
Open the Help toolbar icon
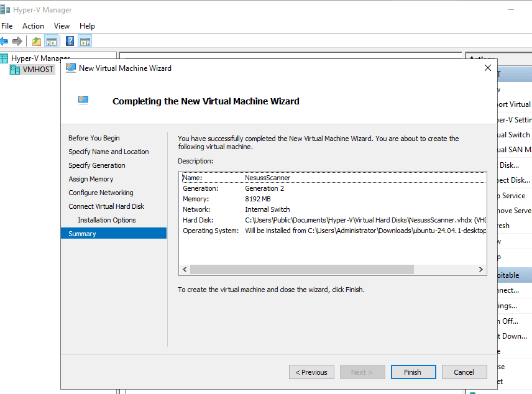[x=70, y=42]
